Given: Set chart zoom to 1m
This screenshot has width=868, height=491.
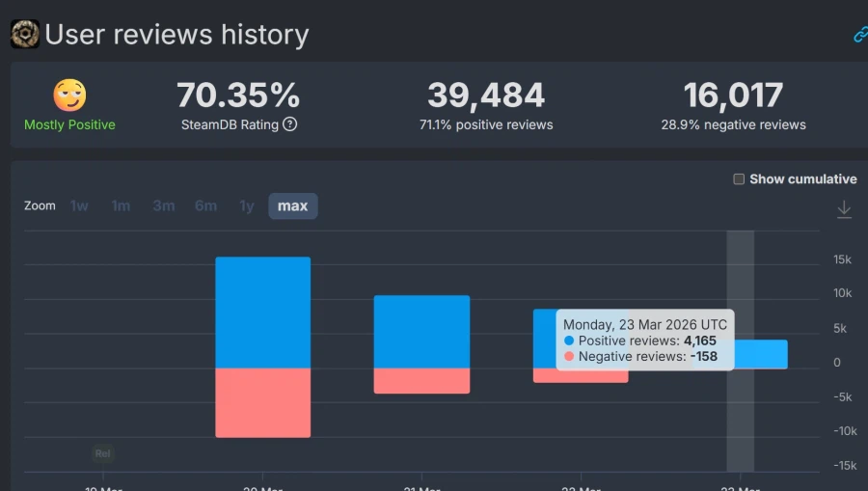Looking at the screenshot, I should (121, 205).
